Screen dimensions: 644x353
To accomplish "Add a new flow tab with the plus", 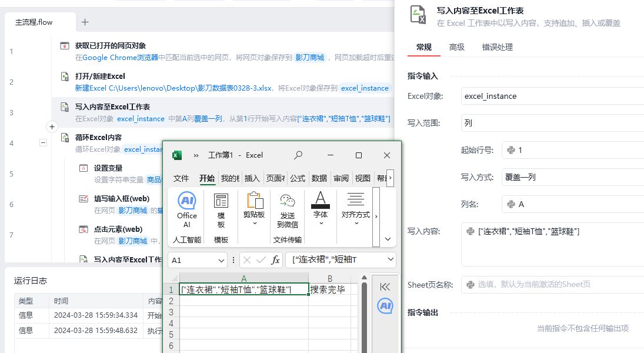I will pos(85,22).
